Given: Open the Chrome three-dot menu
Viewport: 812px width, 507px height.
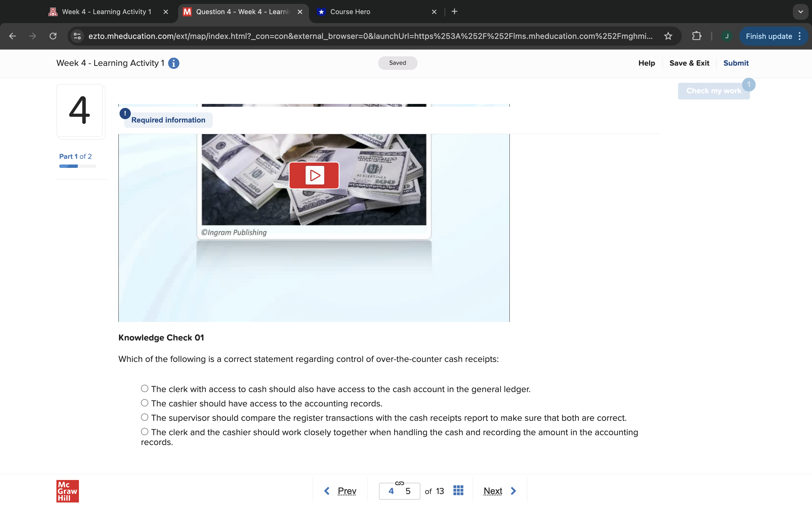Looking at the screenshot, I should coord(800,36).
